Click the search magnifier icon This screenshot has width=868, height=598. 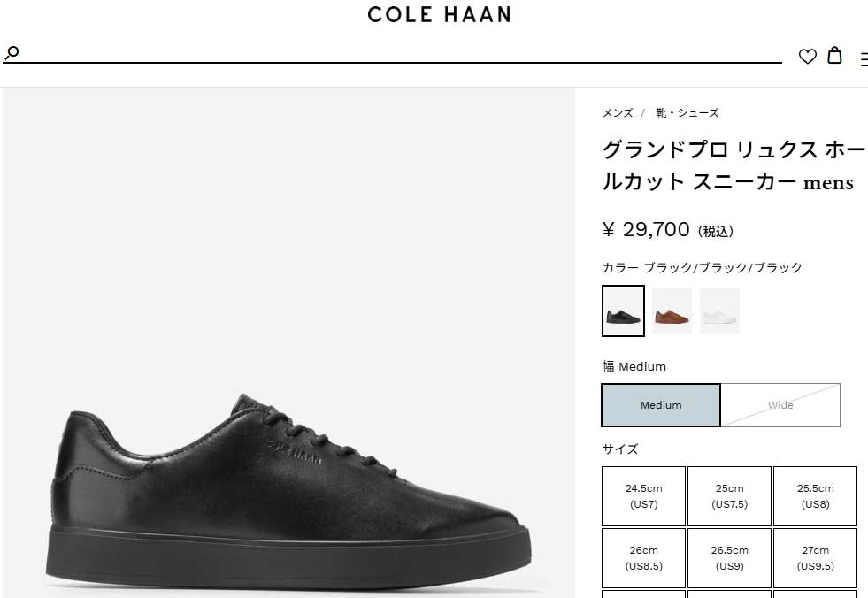coord(12,54)
